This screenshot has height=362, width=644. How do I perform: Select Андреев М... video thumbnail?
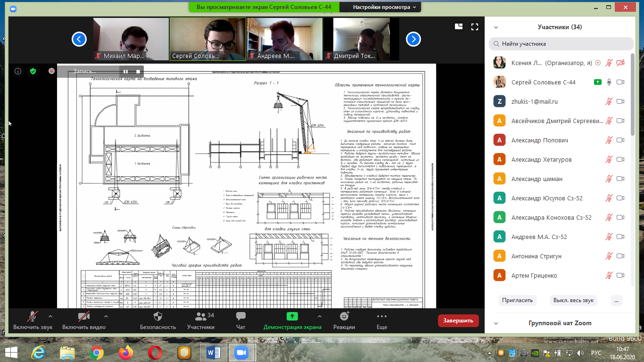click(x=285, y=39)
